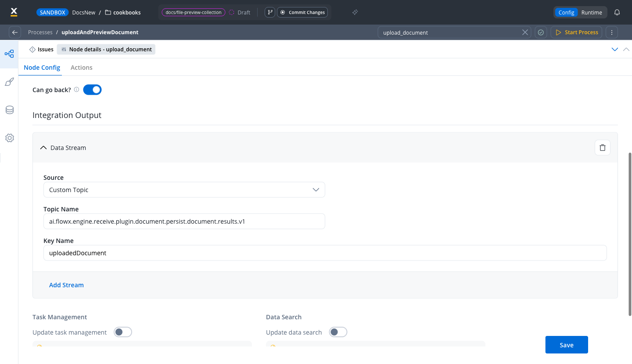
Task: Toggle the Can go back switch
Action: (92, 90)
